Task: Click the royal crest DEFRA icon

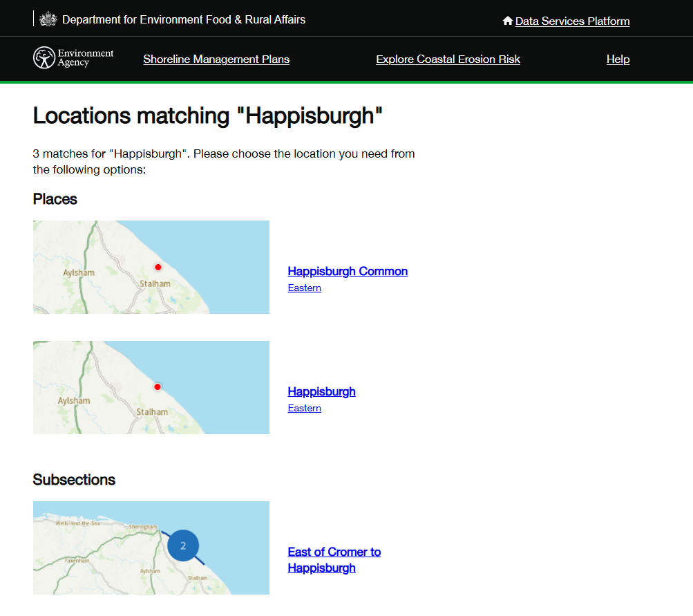Action: (x=48, y=19)
